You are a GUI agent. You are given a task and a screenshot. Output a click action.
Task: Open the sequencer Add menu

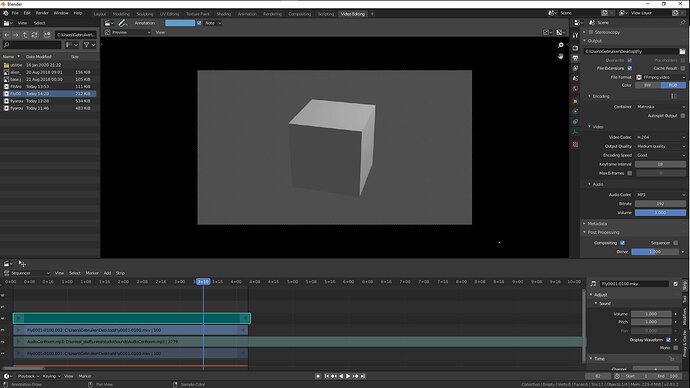click(107, 273)
